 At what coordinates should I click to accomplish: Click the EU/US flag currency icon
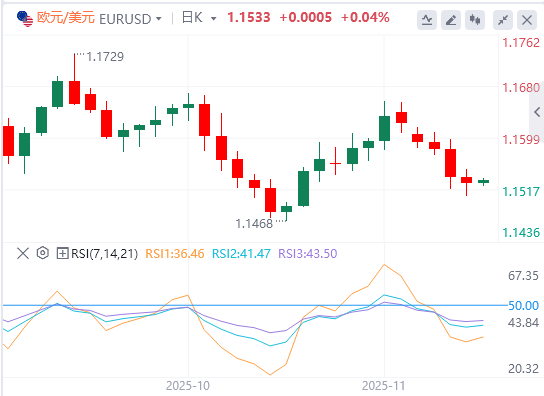click(25, 18)
